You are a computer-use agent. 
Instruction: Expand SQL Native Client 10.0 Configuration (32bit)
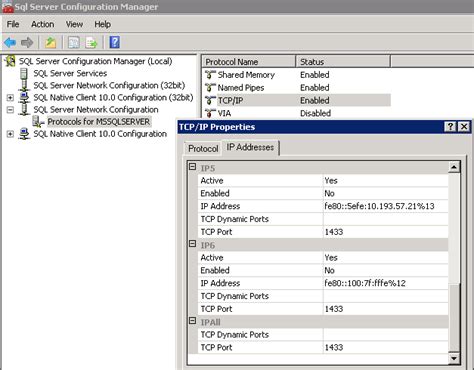[10, 98]
